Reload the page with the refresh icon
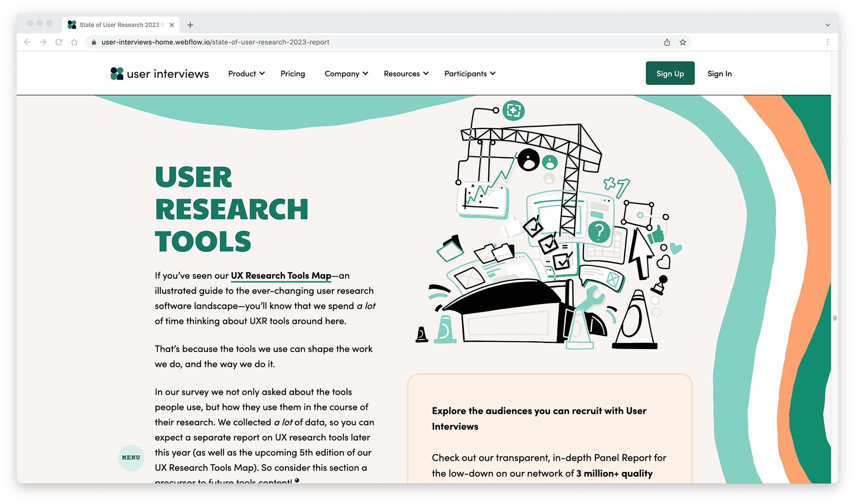Image resolution: width=855 pixels, height=504 pixels. pyautogui.click(x=59, y=42)
